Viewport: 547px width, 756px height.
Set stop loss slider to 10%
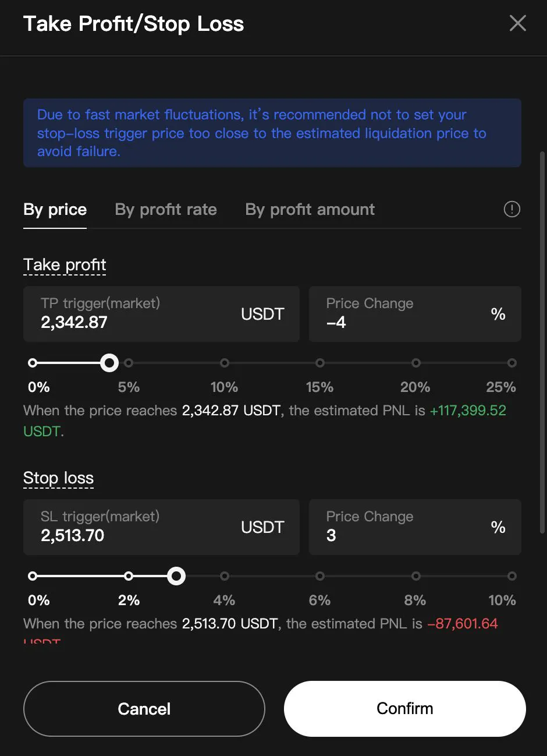pos(512,576)
